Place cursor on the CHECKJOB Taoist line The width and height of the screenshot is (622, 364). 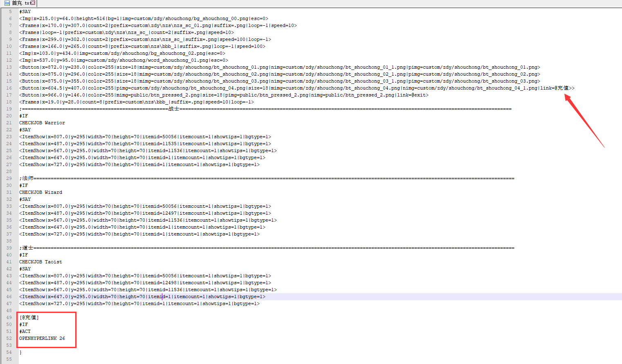(x=41, y=262)
